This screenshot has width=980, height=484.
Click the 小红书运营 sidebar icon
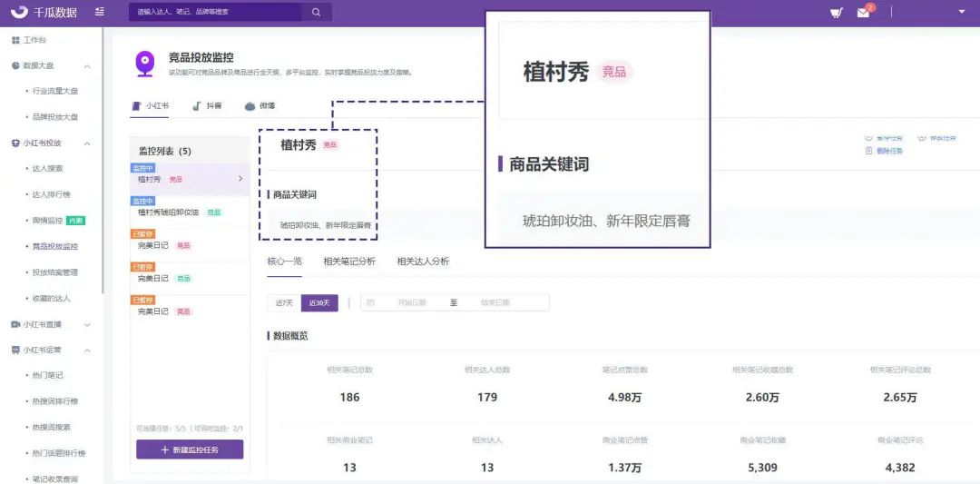point(15,351)
